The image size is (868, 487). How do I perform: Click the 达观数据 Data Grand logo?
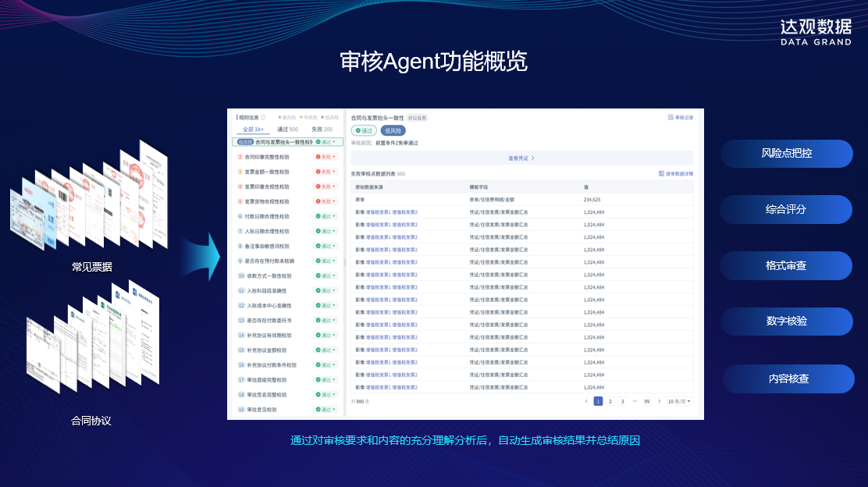click(816, 31)
